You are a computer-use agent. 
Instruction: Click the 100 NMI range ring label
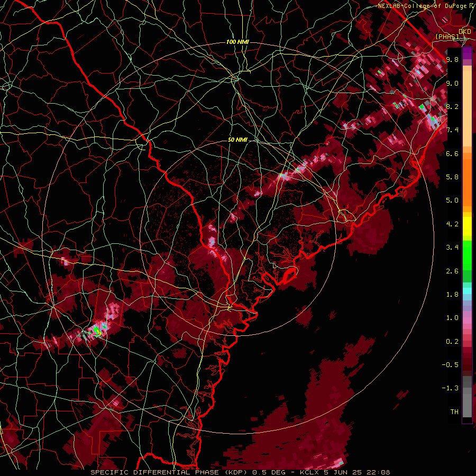click(x=237, y=42)
